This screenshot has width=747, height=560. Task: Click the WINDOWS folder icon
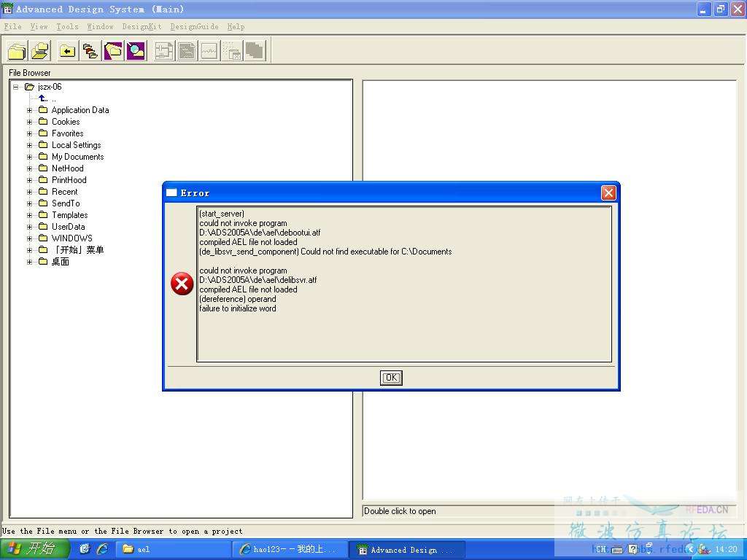click(x=43, y=238)
